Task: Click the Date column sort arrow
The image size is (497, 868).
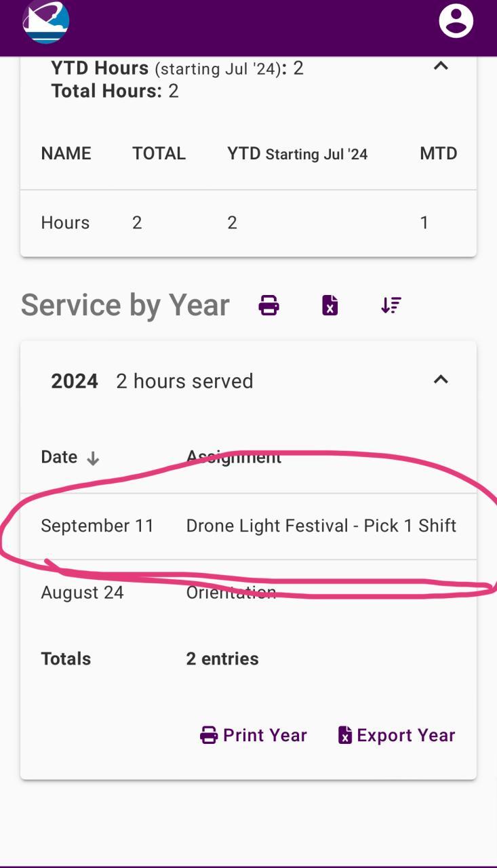Action: click(93, 458)
